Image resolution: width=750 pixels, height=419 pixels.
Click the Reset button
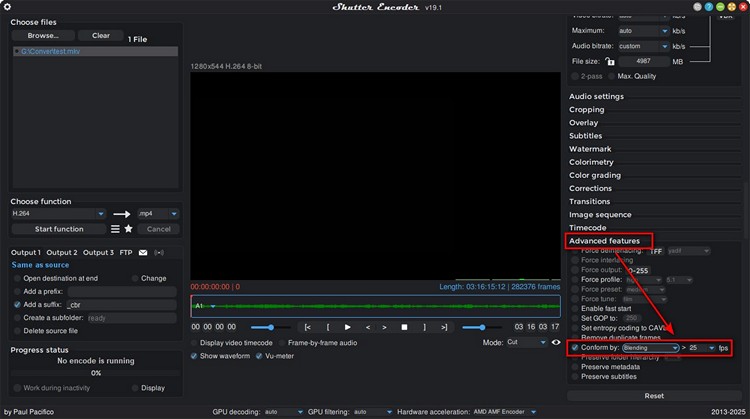tap(654, 396)
